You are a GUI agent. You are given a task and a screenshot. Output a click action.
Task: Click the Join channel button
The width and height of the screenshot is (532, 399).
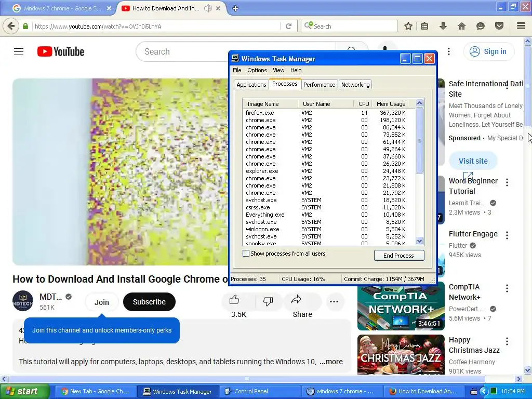pos(101,302)
